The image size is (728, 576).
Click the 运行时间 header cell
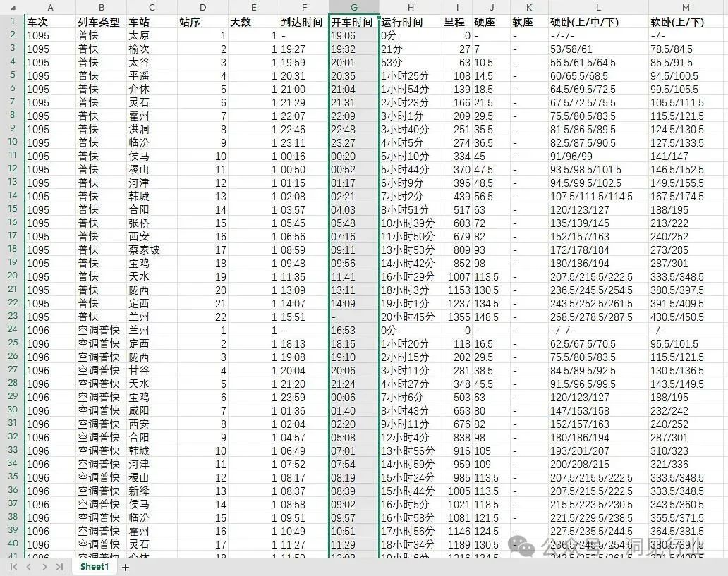[411, 23]
